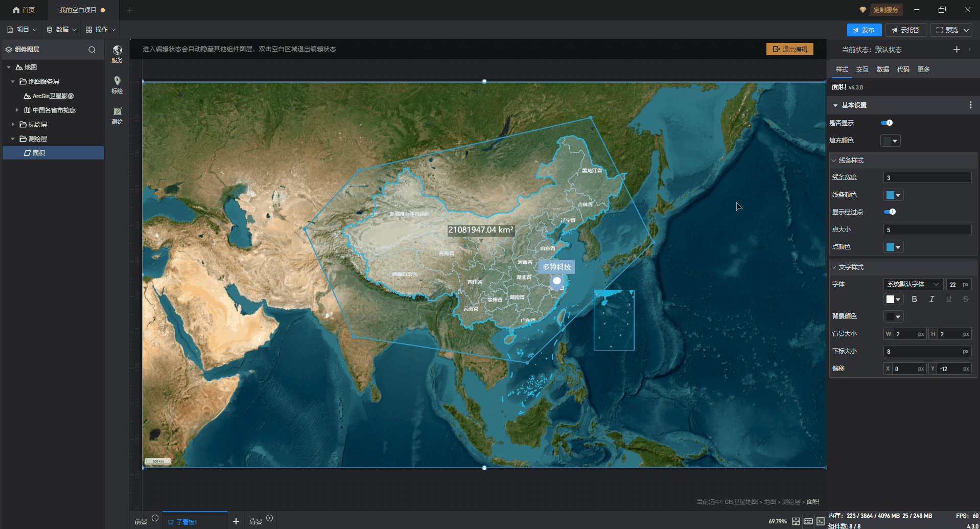Expand the 标绘层 folder
Image resolution: width=980 pixels, height=529 pixels.
tap(13, 125)
